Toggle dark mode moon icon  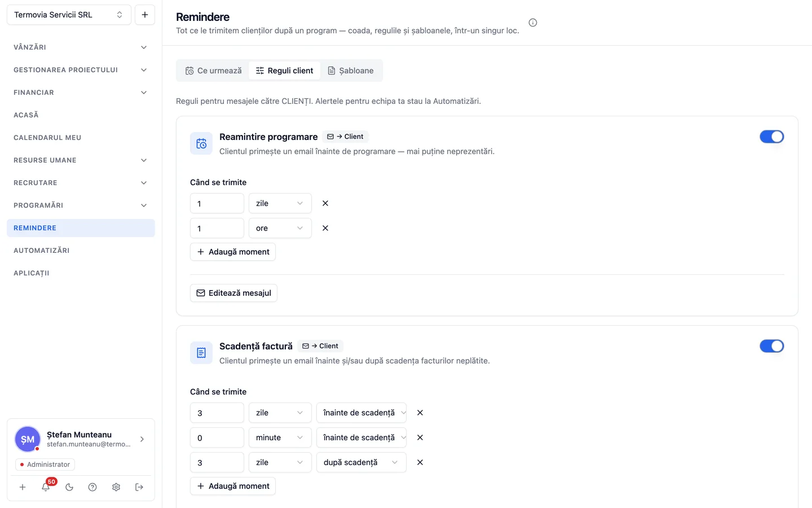69,487
